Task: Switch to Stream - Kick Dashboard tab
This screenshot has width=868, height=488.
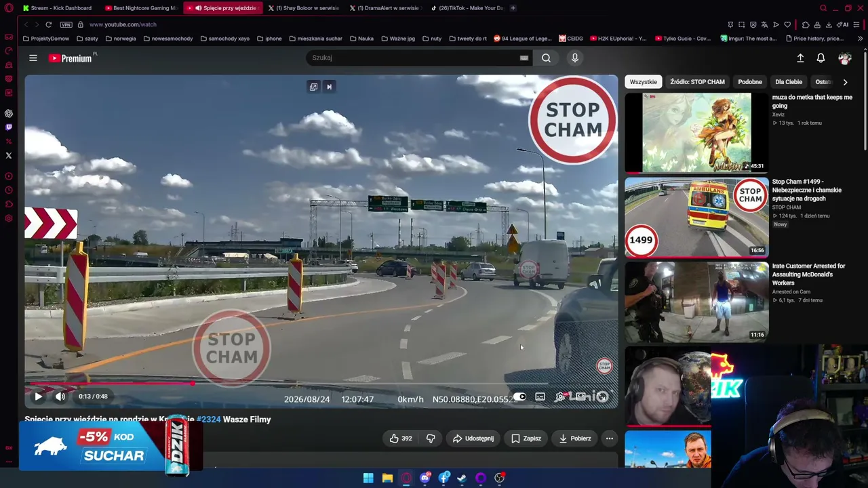Action: pyautogui.click(x=57, y=8)
